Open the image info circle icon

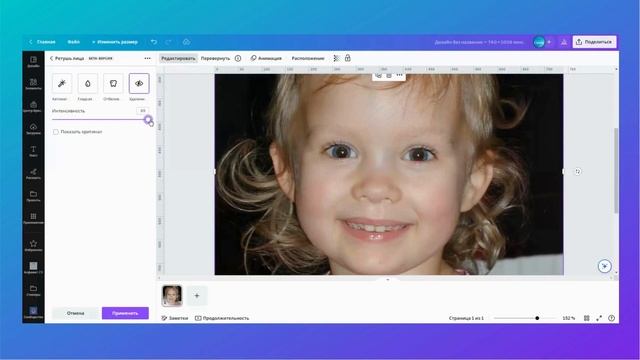pyautogui.click(x=238, y=58)
